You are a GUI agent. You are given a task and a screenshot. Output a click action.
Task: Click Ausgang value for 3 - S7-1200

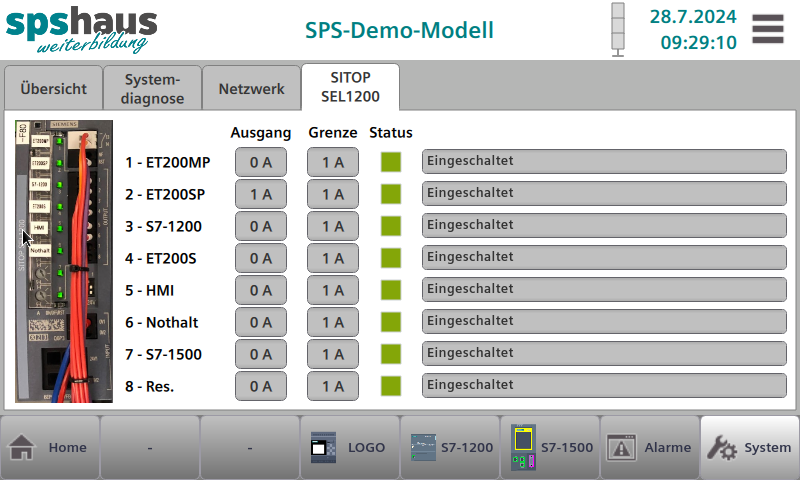[x=261, y=226]
